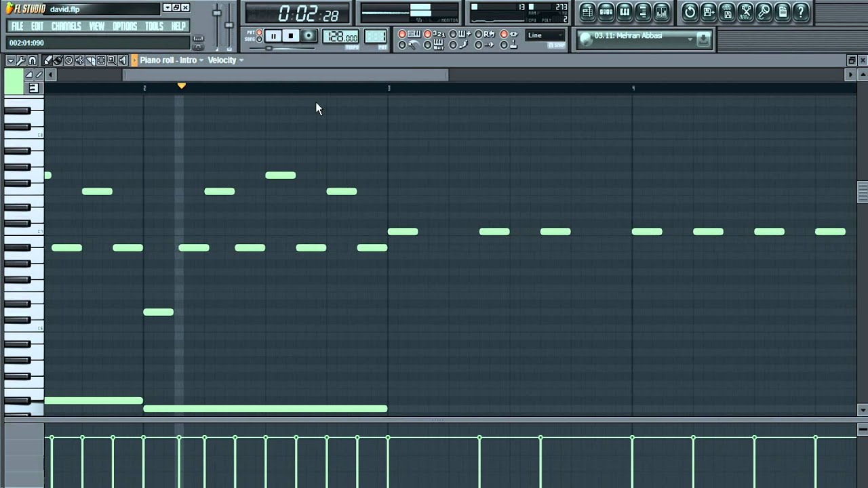868x488 pixels.
Task: Click the download arrow beside news panel
Action: coord(703,39)
